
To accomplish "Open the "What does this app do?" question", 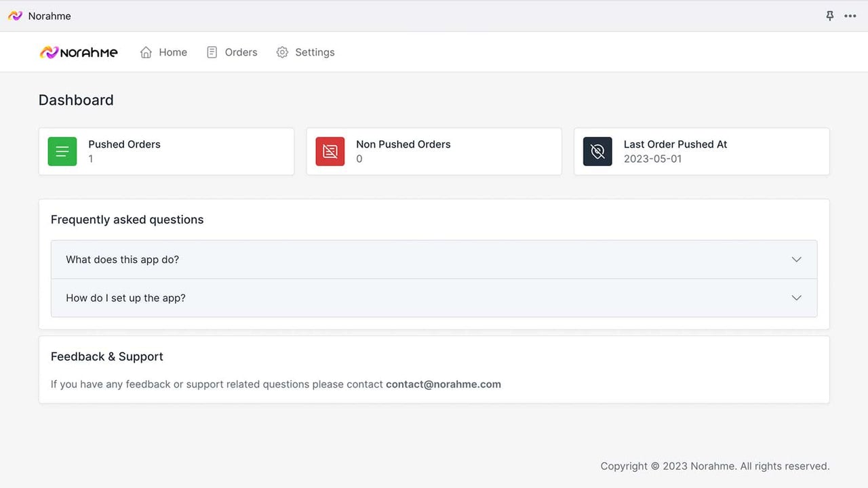I will (x=434, y=260).
